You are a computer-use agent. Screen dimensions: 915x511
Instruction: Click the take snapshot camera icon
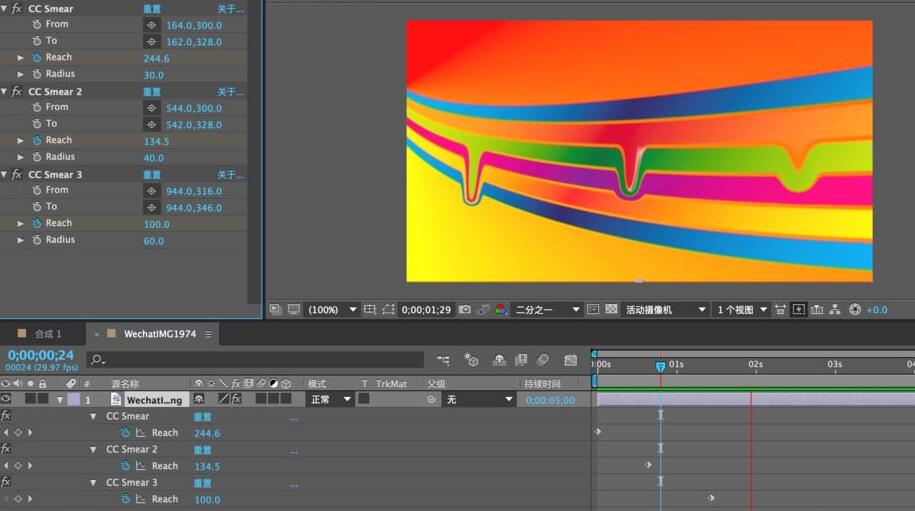pyautogui.click(x=465, y=310)
